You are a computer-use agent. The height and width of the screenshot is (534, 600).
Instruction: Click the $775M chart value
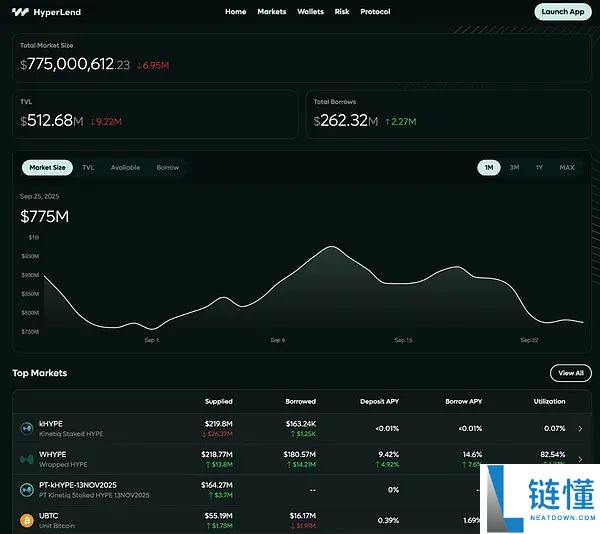[x=44, y=217]
